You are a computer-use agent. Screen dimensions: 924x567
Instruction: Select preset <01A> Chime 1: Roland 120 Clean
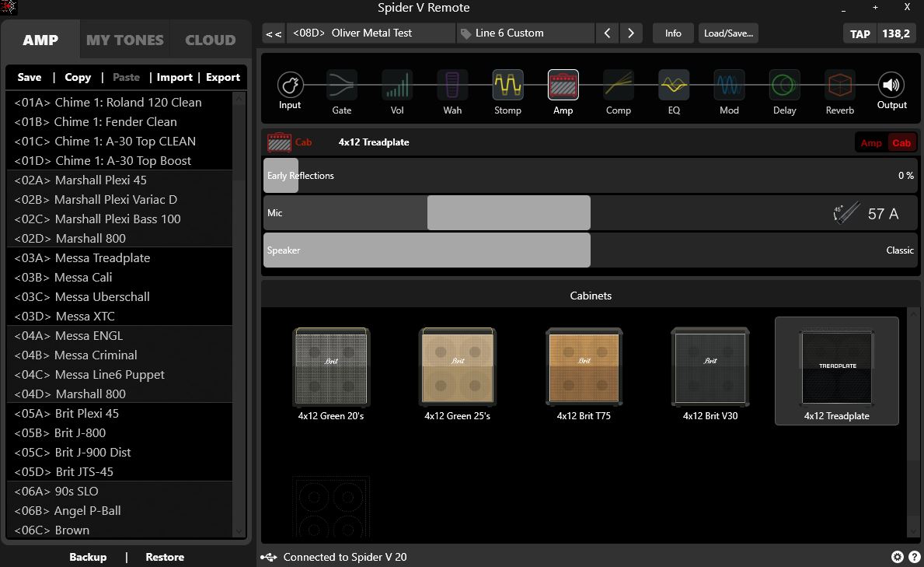pyautogui.click(x=120, y=102)
